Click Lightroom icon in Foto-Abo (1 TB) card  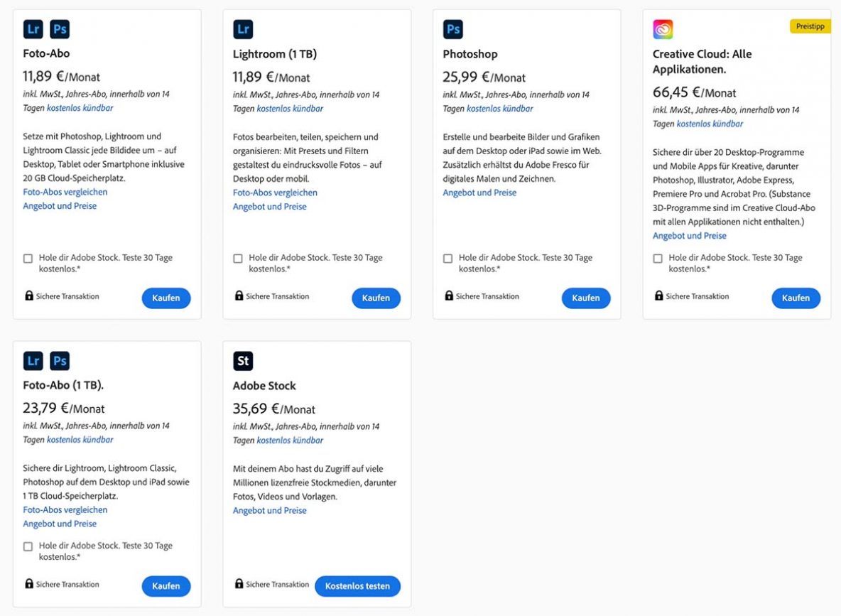(x=33, y=361)
